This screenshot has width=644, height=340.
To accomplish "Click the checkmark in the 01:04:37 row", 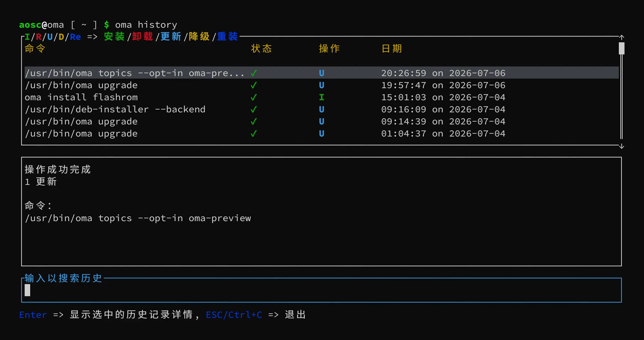I will (254, 133).
